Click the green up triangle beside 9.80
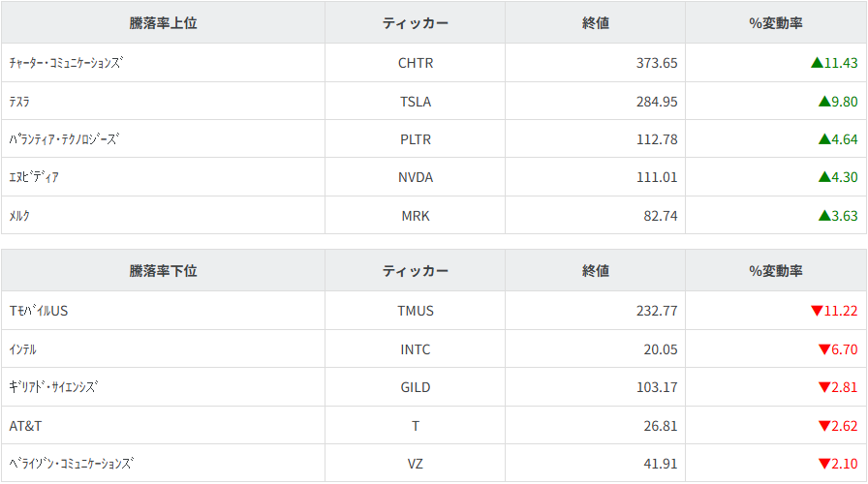The image size is (868, 484). click(824, 101)
